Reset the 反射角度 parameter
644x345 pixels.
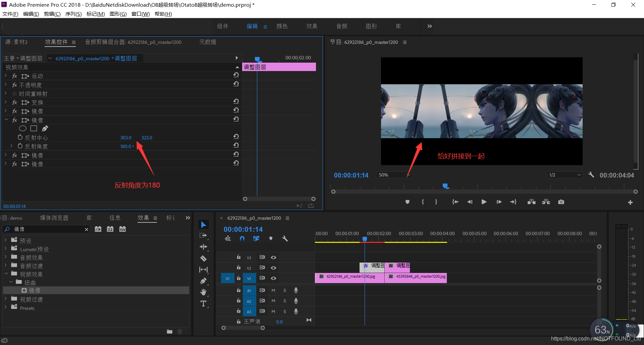236,145
